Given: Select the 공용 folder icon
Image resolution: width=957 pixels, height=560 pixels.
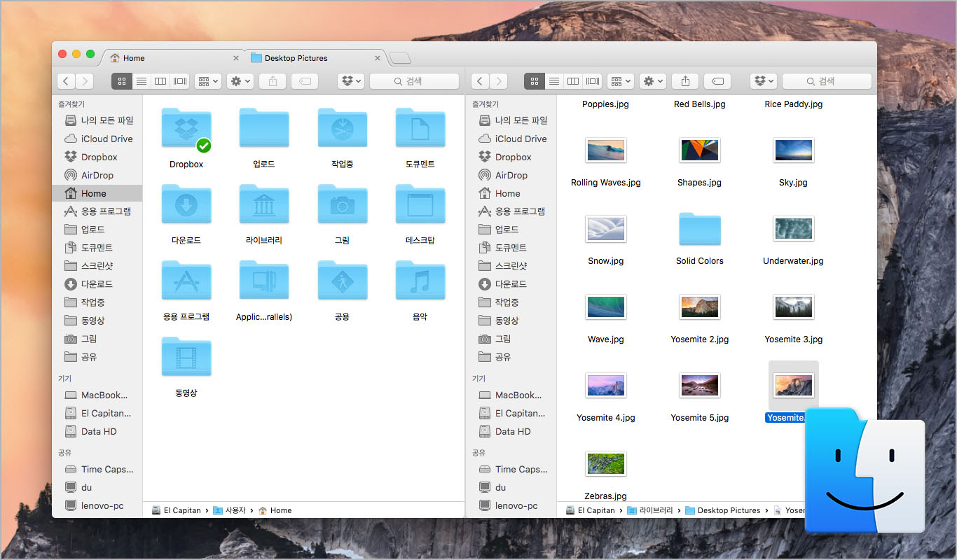Looking at the screenshot, I should (342, 280).
